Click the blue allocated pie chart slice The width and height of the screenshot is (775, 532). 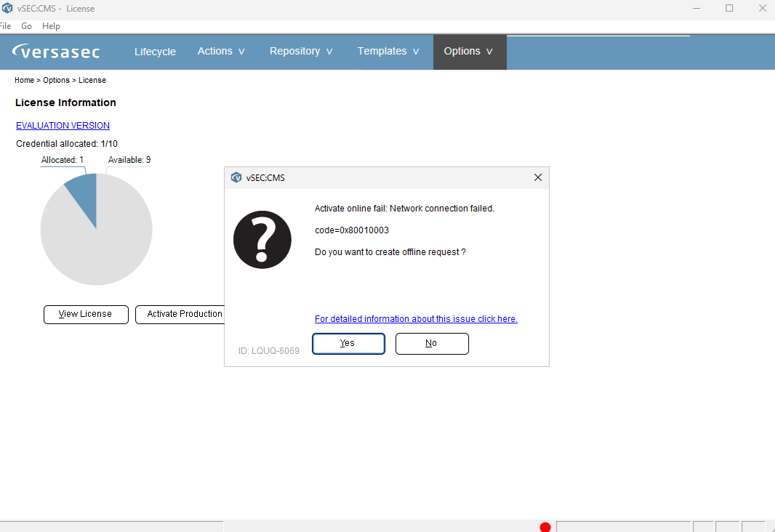[85, 193]
